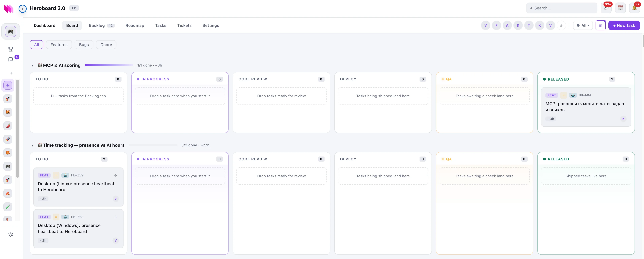This screenshot has width=644, height=259.
Task: Click the MCP & AI scoring epic title
Action: click(62, 65)
